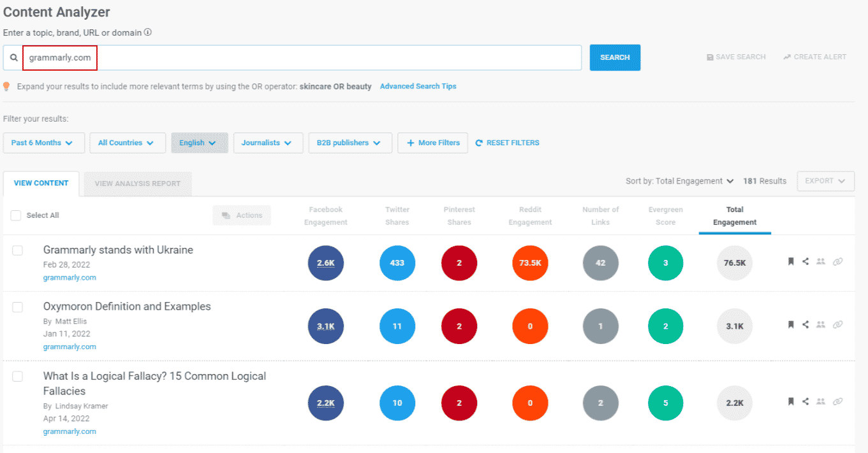The image size is (868, 453).
Task: Open 'What Is a Logical Fallacy?' article title
Action: click(x=154, y=384)
